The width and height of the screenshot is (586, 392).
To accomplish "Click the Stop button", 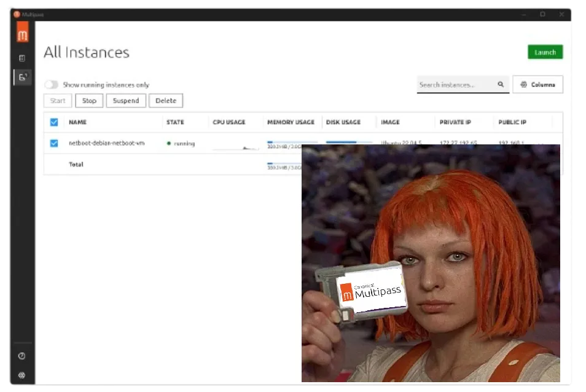I will tap(89, 101).
